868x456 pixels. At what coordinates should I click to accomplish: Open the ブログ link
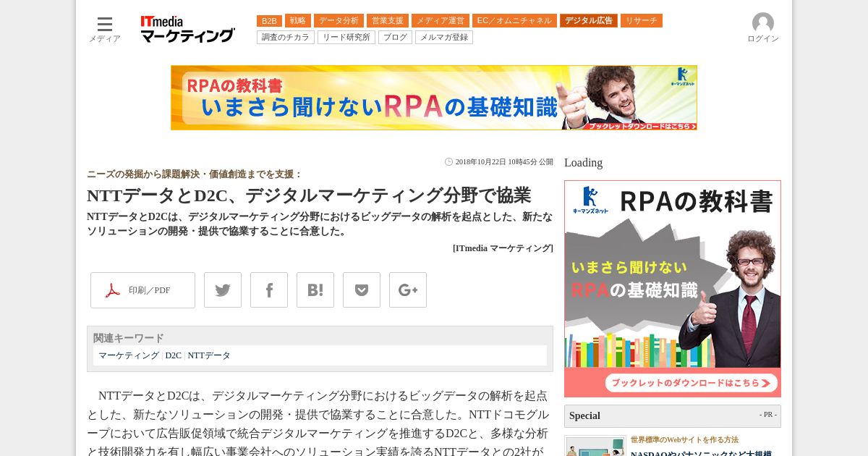[x=395, y=38]
